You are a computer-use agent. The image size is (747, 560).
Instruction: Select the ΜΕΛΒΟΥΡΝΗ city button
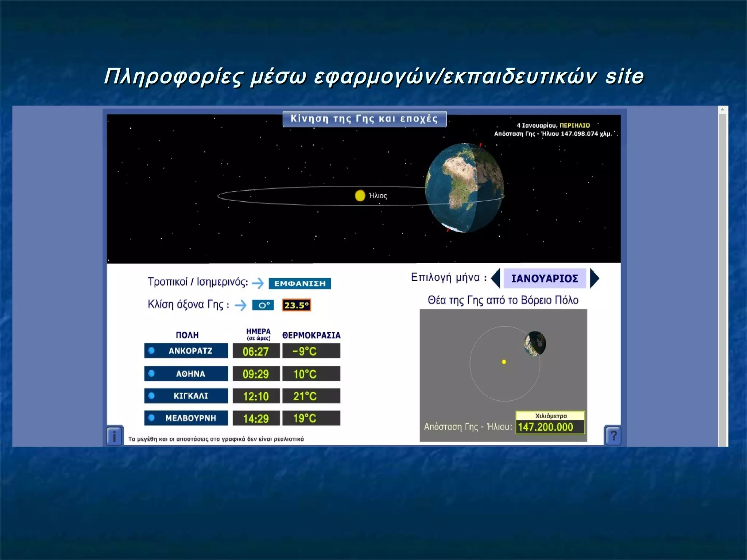click(190, 418)
